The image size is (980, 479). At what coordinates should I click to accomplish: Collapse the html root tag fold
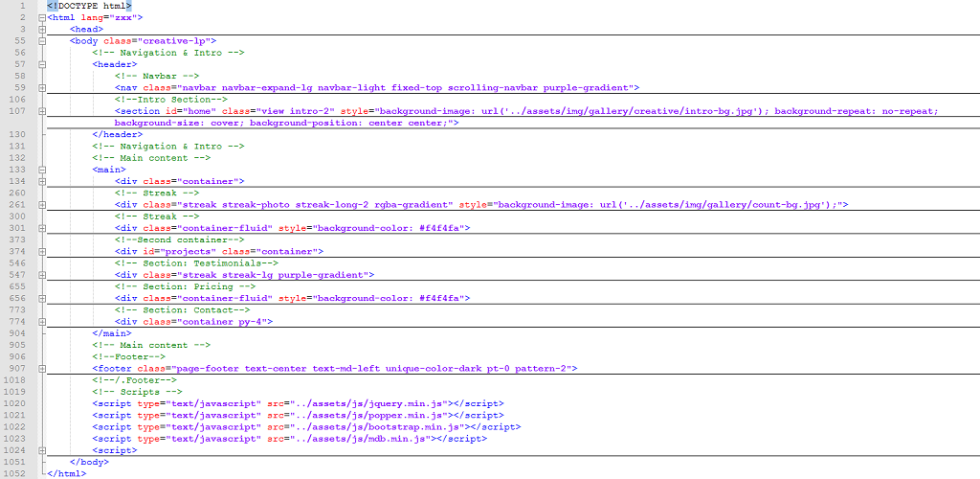[x=43, y=17]
